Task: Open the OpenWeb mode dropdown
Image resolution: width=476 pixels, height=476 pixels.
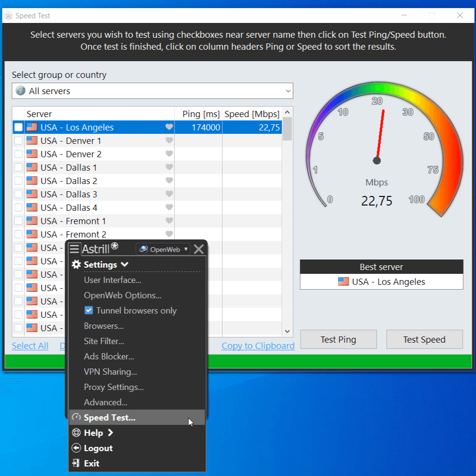Action: pos(163,249)
